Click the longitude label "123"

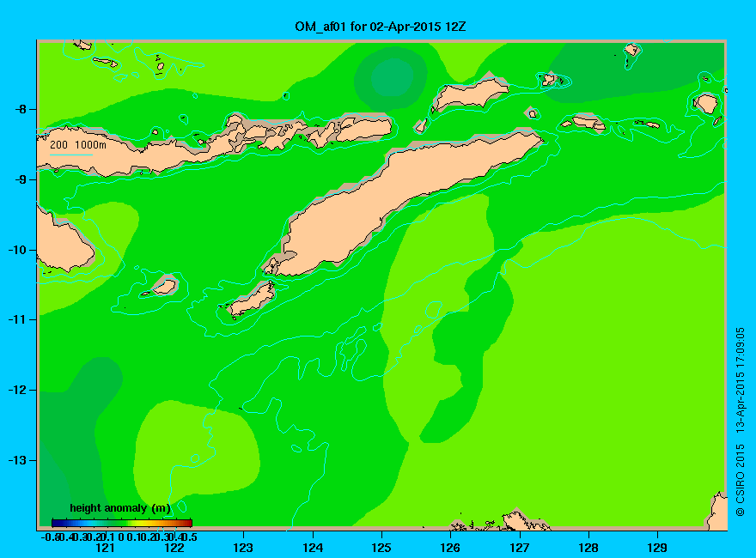(243, 548)
